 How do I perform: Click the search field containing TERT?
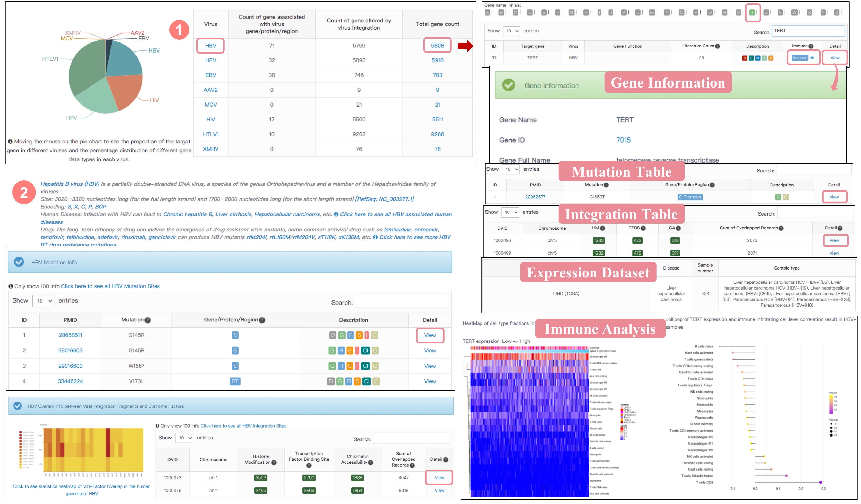808,31
